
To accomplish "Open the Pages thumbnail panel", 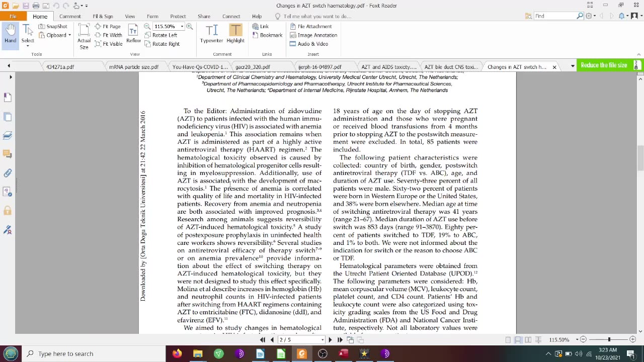I will [8, 117].
